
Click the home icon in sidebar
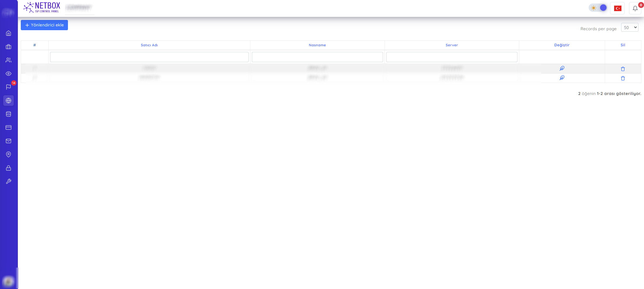[x=8, y=33]
